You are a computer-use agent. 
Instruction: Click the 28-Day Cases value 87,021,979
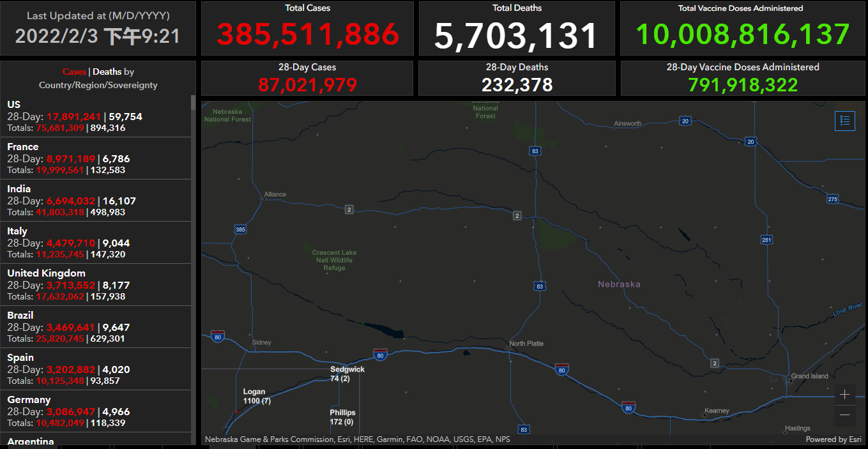point(307,84)
